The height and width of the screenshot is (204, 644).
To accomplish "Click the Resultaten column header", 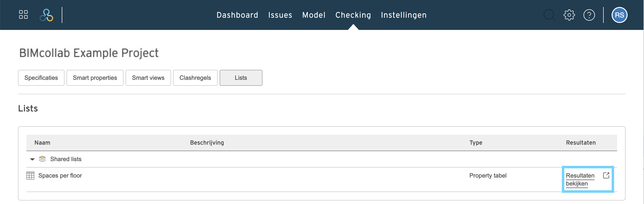I will [x=580, y=142].
